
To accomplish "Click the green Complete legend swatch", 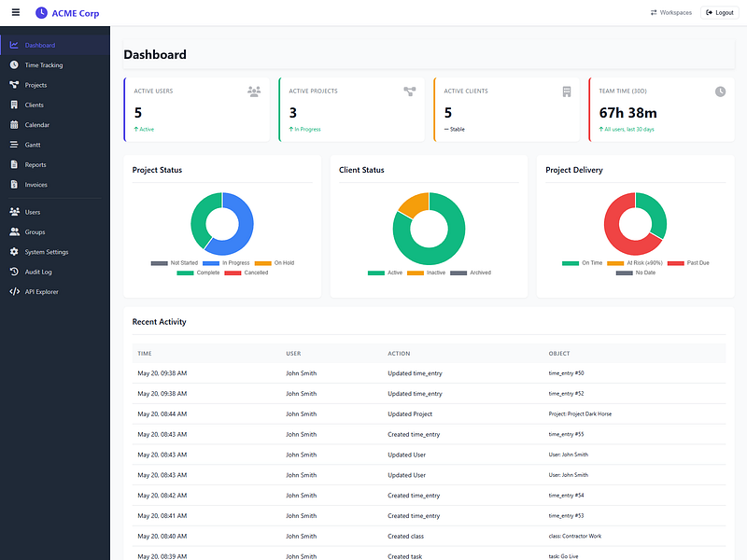I will coord(185,273).
